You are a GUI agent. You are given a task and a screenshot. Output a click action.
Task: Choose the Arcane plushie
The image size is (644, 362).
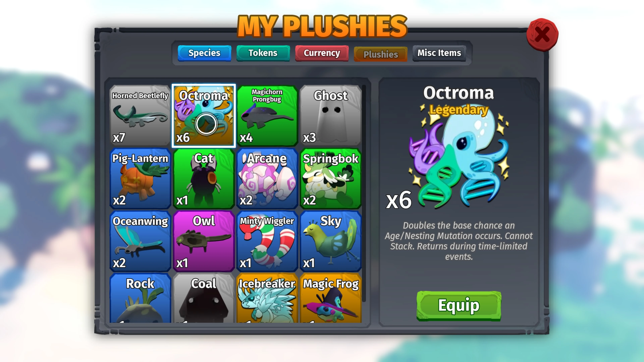coord(267,179)
